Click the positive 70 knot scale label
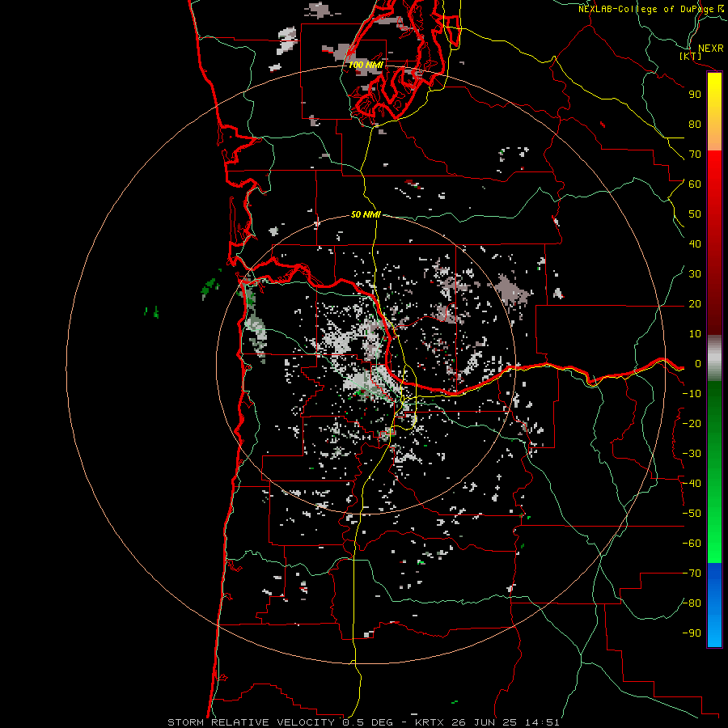 click(x=695, y=154)
